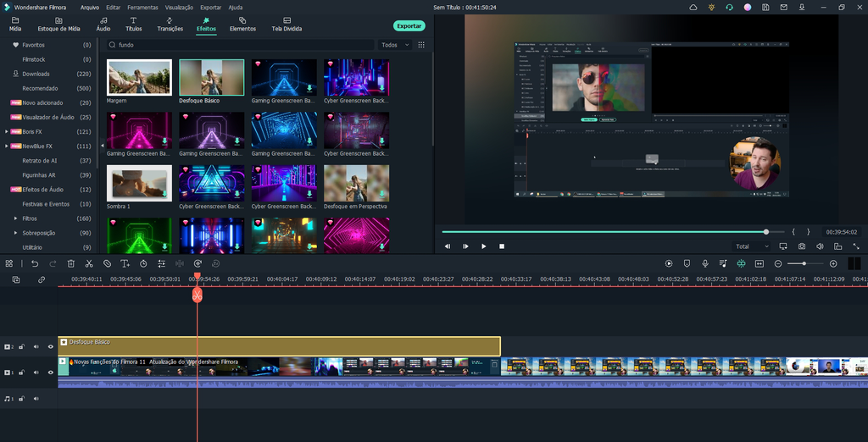Image resolution: width=868 pixels, height=442 pixels.
Task: Click the cloud icon in title bar
Action: (693, 7)
